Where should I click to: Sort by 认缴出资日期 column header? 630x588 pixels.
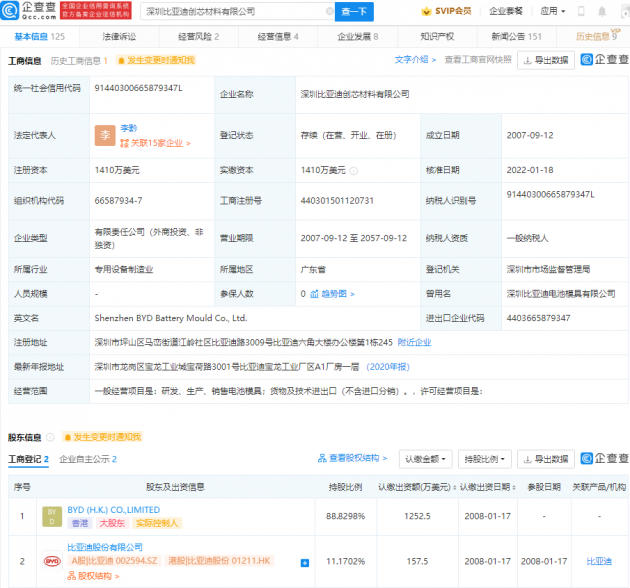[487, 487]
